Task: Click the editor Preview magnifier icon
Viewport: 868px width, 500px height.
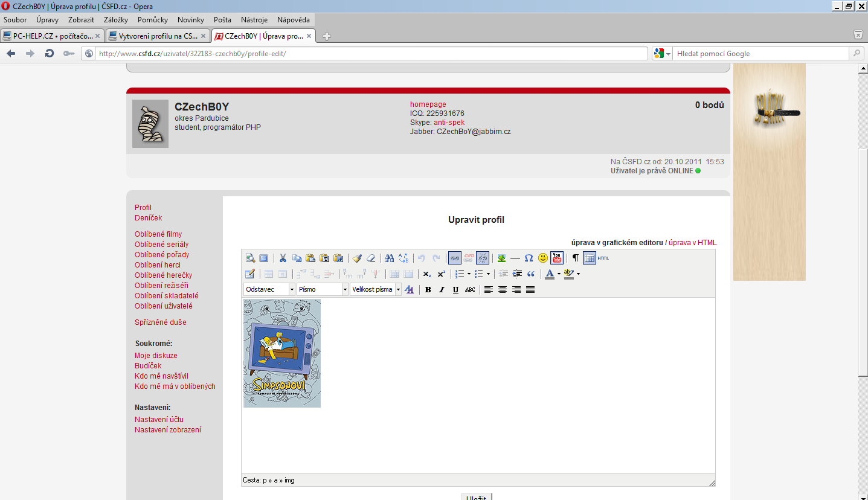Action: click(x=250, y=258)
